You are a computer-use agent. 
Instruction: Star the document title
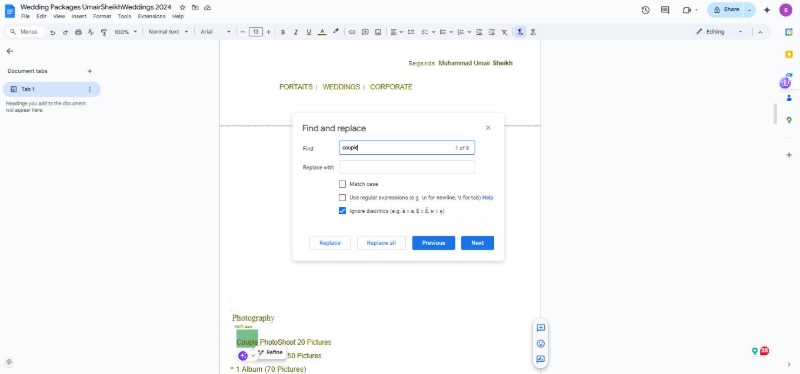(x=182, y=8)
